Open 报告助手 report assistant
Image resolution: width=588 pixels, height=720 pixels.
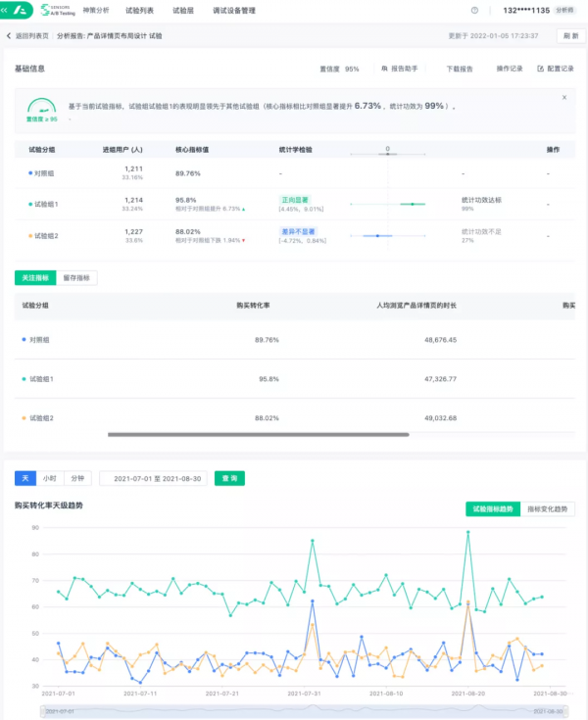point(399,70)
